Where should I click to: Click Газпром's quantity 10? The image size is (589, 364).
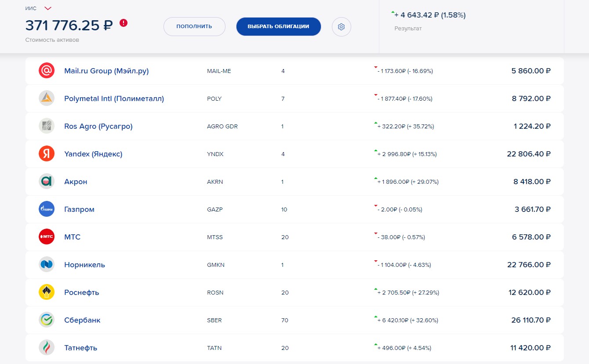(x=284, y=209)
